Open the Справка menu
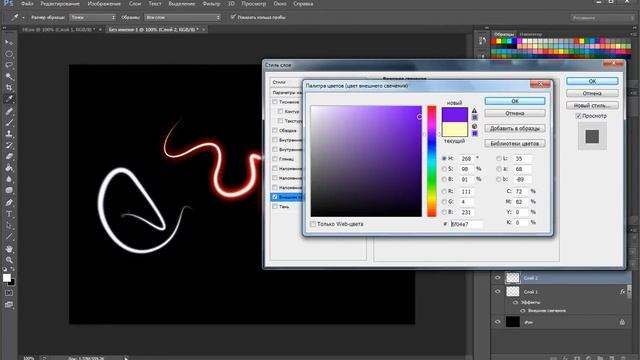Image resolution: width=640 pixels, height=360 pixels. tap(303, 4)
